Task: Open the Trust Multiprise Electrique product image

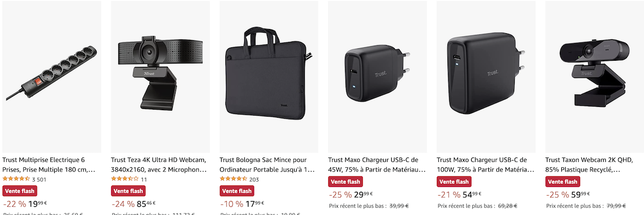Action: pyautogui.click(x=52, y=76)
